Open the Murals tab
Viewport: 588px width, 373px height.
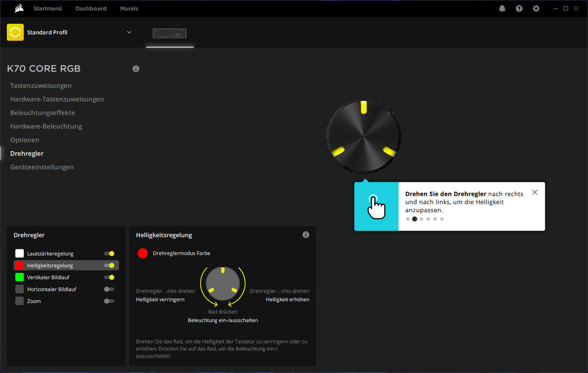[x=129, y=8]
